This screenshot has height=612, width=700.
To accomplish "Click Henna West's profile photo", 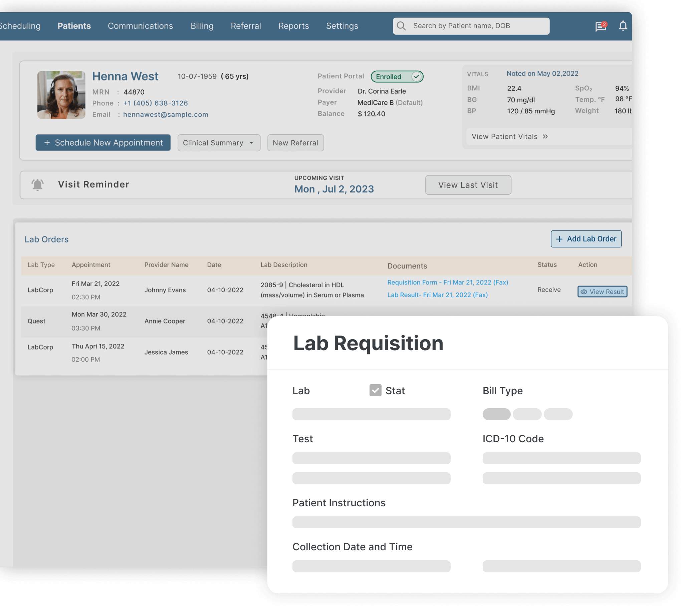I will (x=61, y=95).
